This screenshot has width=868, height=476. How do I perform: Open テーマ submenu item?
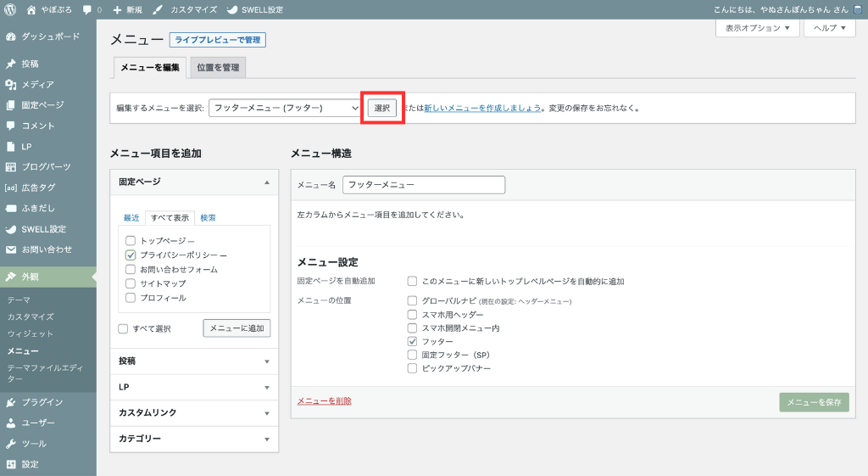[19, 300]
